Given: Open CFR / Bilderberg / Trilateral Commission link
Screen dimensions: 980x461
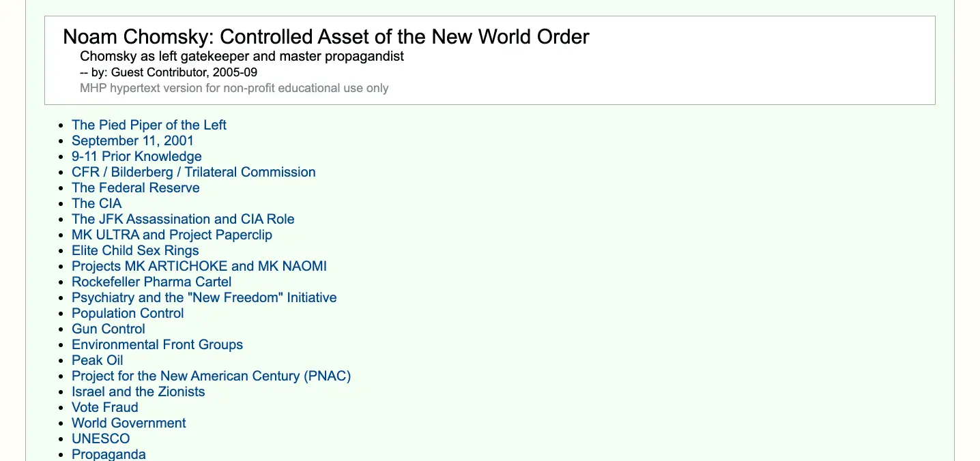Looking at the screenshot, I should click(x=193, y=172).
